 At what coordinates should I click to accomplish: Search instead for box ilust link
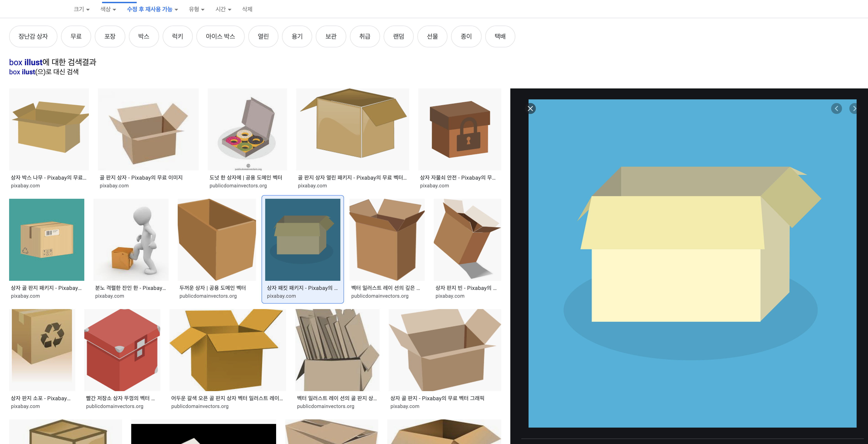point(22,72)
